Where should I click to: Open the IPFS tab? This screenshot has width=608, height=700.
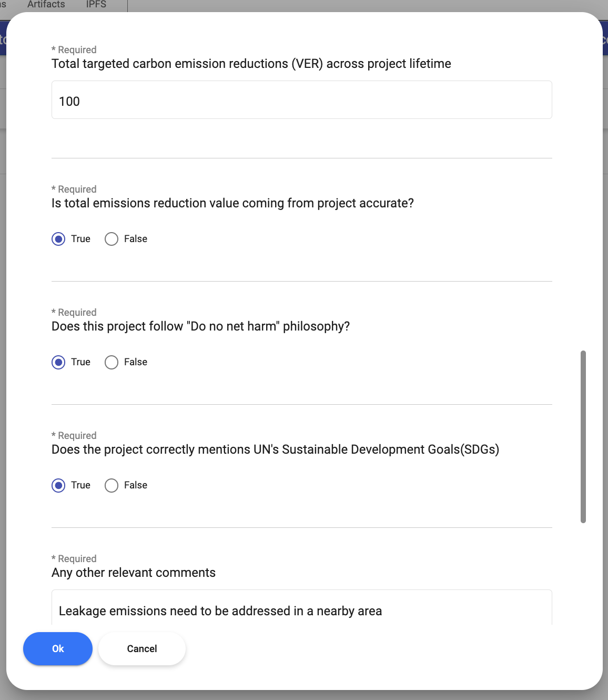click(96, 5)
